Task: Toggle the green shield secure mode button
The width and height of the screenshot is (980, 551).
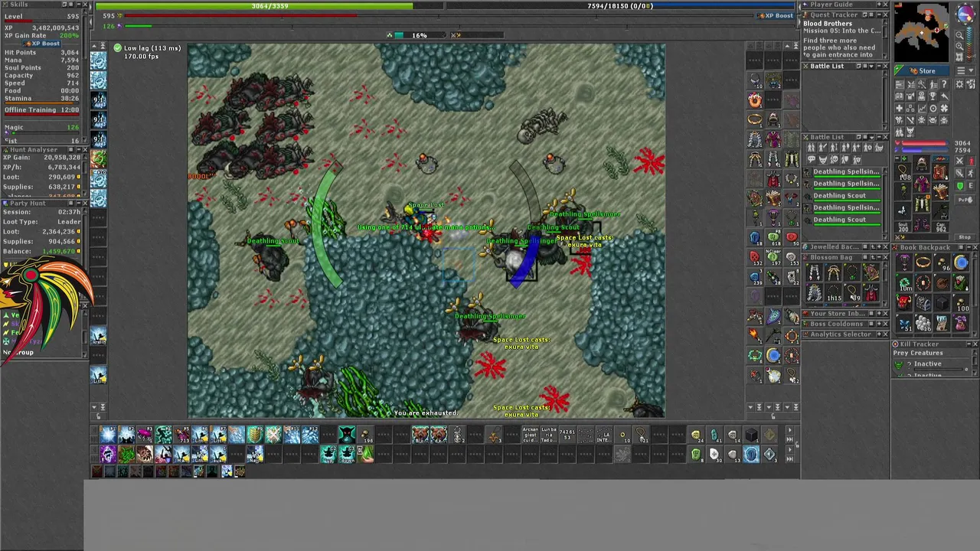Action: pyautogui.click(x=960, y=186)
